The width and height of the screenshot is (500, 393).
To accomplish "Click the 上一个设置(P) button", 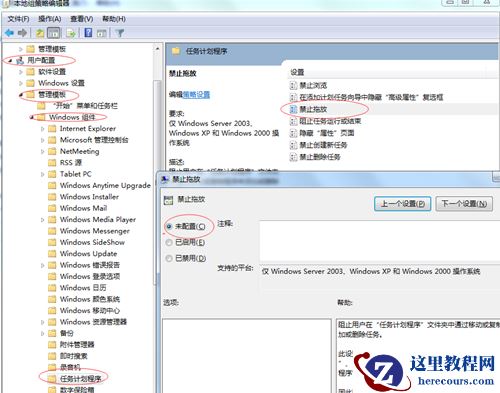I will pos(403,203).
